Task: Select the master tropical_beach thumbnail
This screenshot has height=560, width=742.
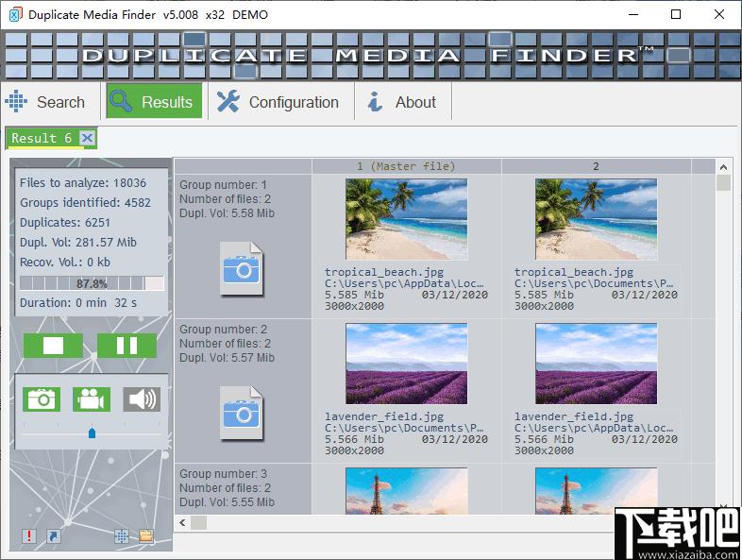Action: (407, 219)
